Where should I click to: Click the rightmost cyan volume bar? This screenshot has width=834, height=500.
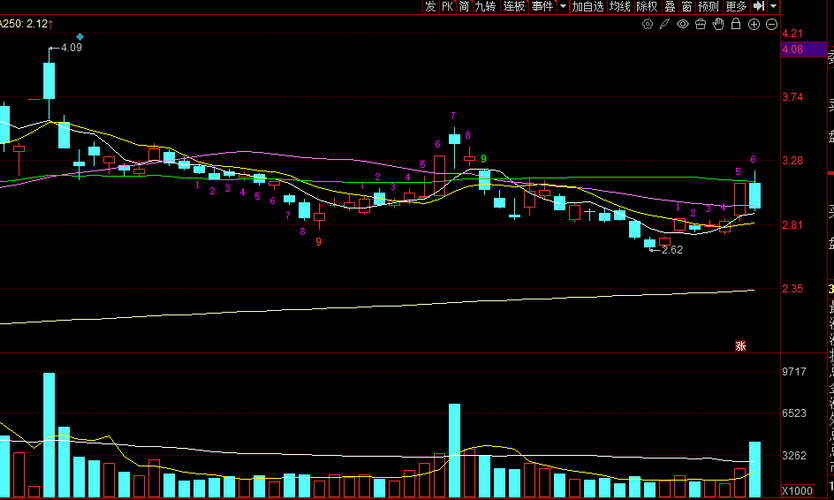click(755, 470)
